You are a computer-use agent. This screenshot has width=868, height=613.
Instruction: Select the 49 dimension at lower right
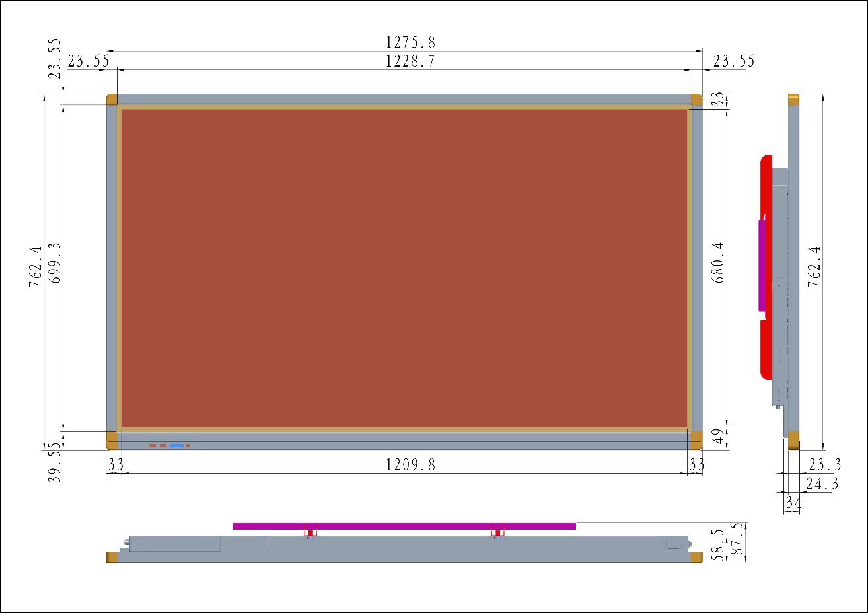coord(719,435)
